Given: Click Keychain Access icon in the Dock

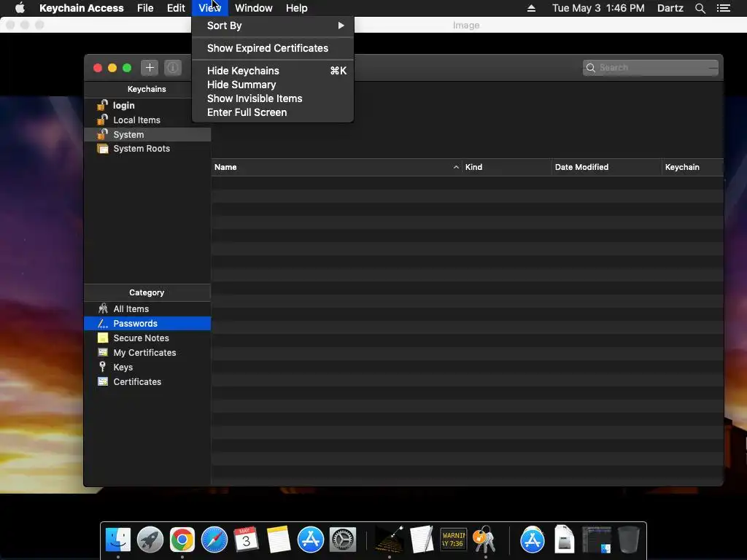Looking at the screenshot, I should (484, 540).
